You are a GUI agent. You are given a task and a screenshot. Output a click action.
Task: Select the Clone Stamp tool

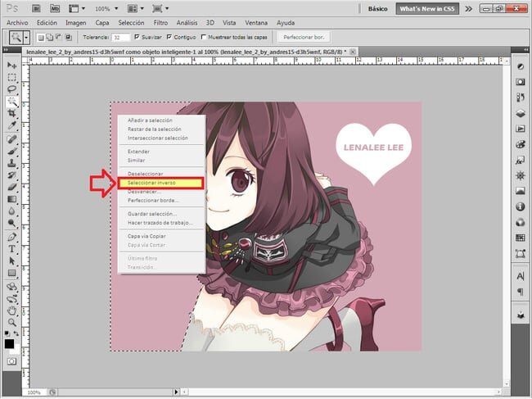click(x=12, y=163)
